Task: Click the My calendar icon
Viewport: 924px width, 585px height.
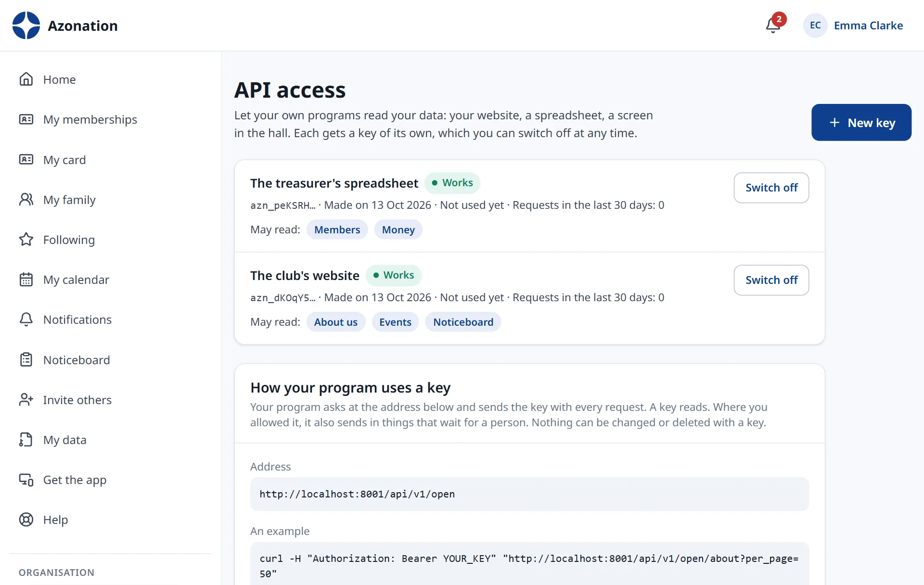Action: (26, 279)
